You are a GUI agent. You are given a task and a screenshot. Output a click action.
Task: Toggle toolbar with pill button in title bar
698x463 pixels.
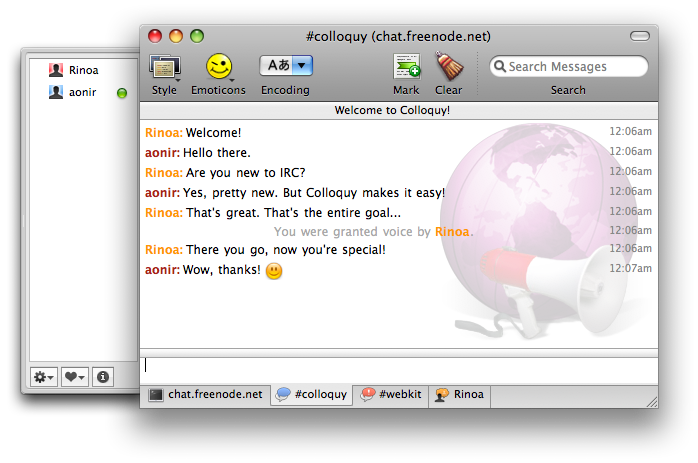point(640,36)
